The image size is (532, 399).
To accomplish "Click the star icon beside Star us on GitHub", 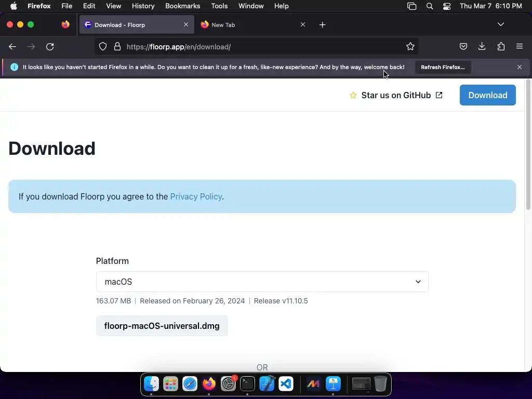I will point(353,96).
